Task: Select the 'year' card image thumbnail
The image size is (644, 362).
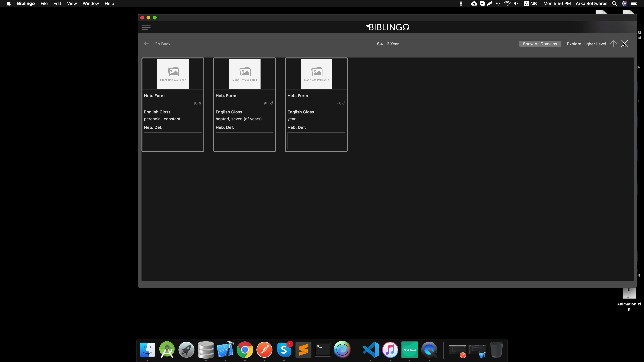Action: (316, 74)
